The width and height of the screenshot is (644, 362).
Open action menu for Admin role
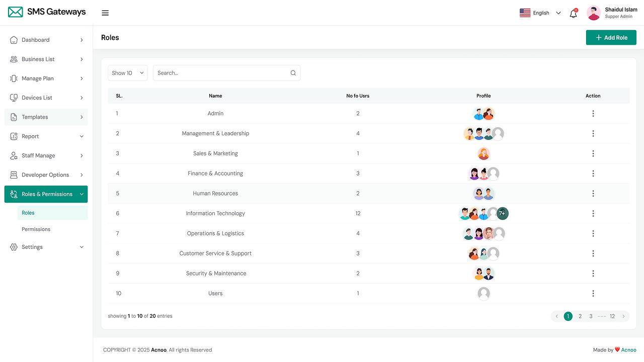593,114
